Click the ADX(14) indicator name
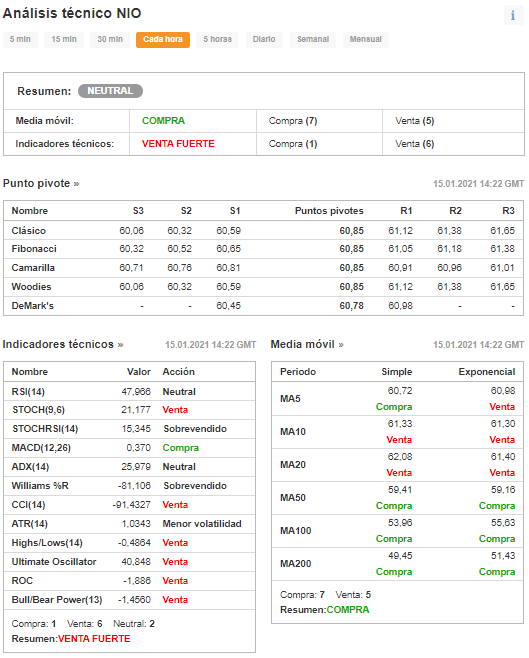 30,467
